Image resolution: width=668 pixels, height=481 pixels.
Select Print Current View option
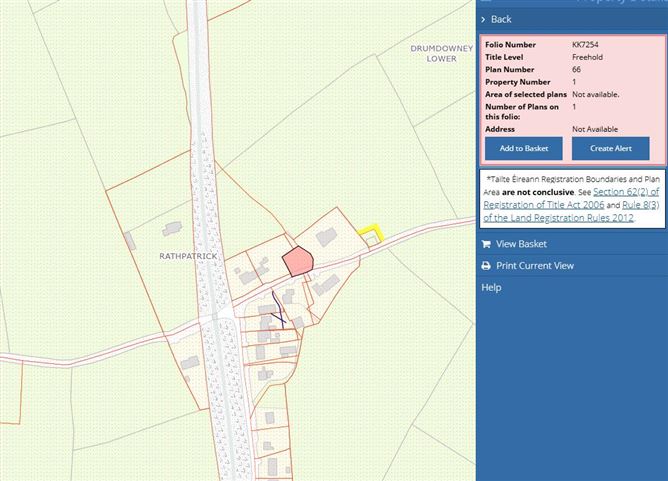coord(535,266)
